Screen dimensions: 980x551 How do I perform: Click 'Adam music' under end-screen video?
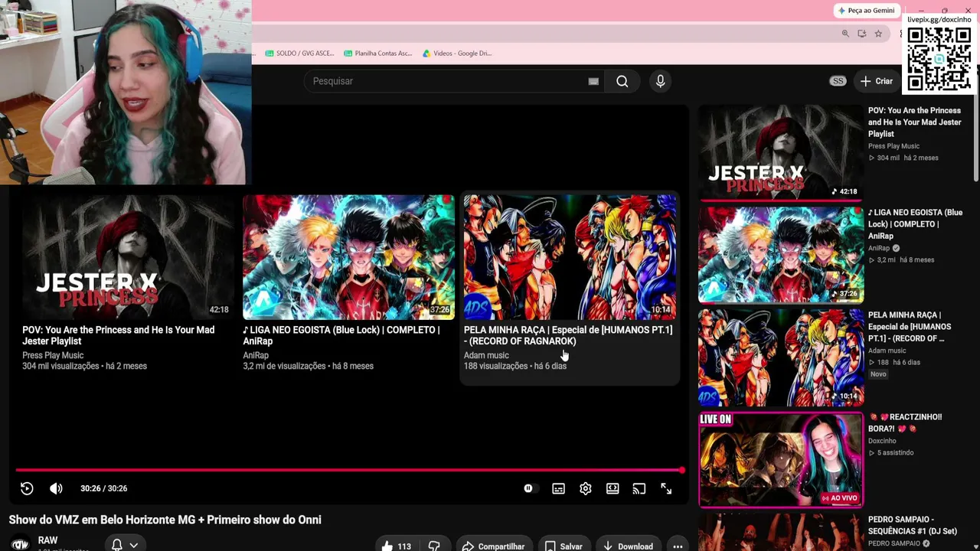(486, 355)
